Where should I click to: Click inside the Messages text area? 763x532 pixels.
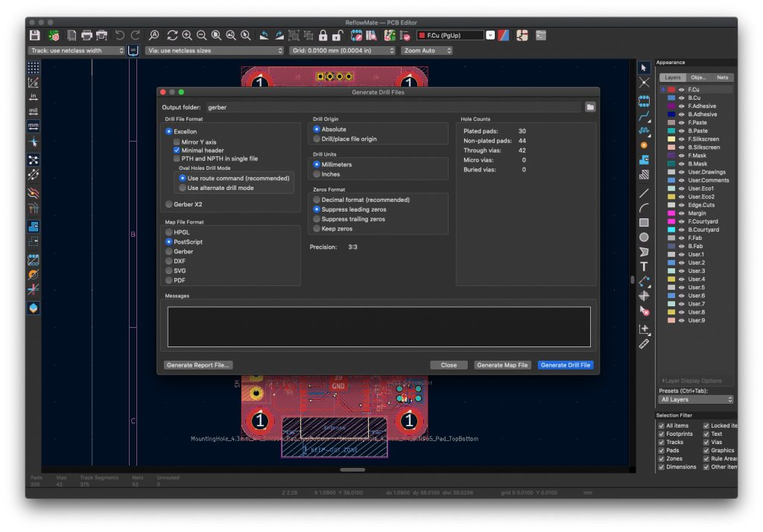point(379,326)
